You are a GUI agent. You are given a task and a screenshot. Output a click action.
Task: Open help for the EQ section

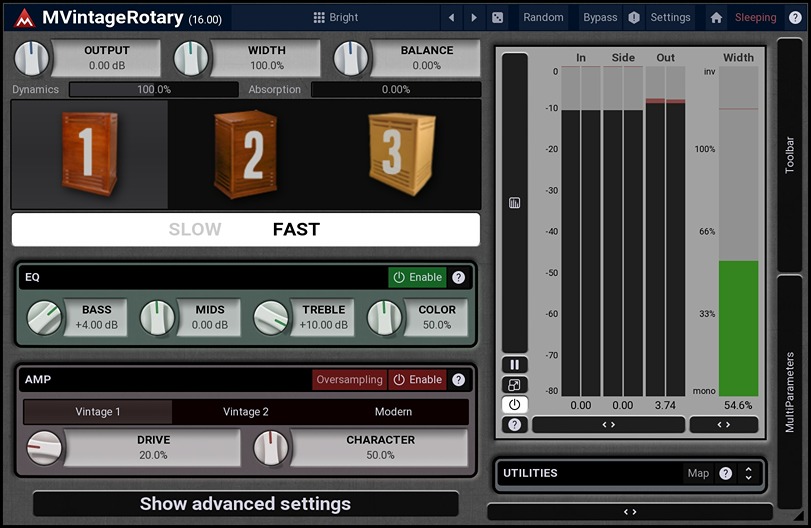click(458, 277)
